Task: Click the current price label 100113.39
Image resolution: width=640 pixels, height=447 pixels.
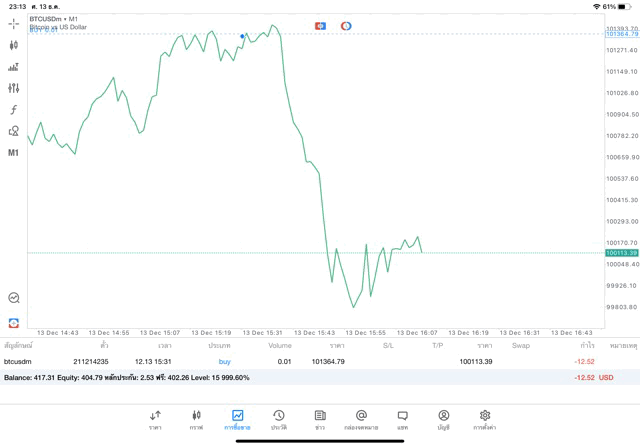Action: [x=621, y=253]
